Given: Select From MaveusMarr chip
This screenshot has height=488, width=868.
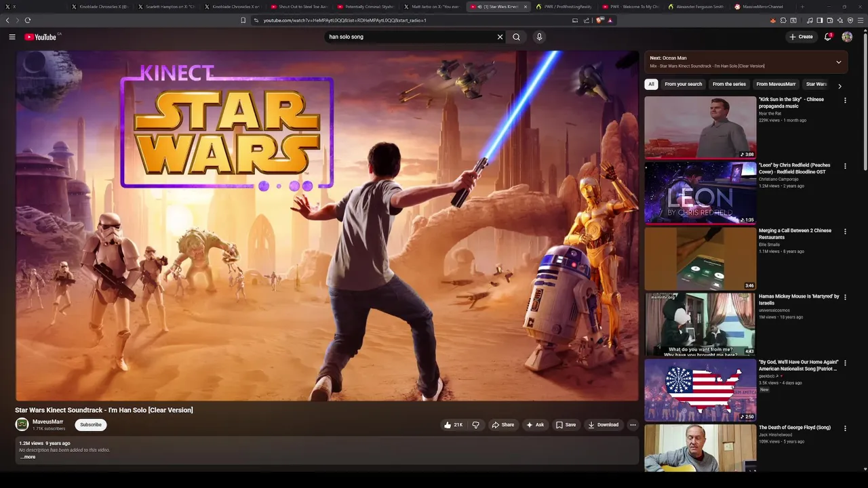Looking at the screenshot, I should (x=776, y=84).
